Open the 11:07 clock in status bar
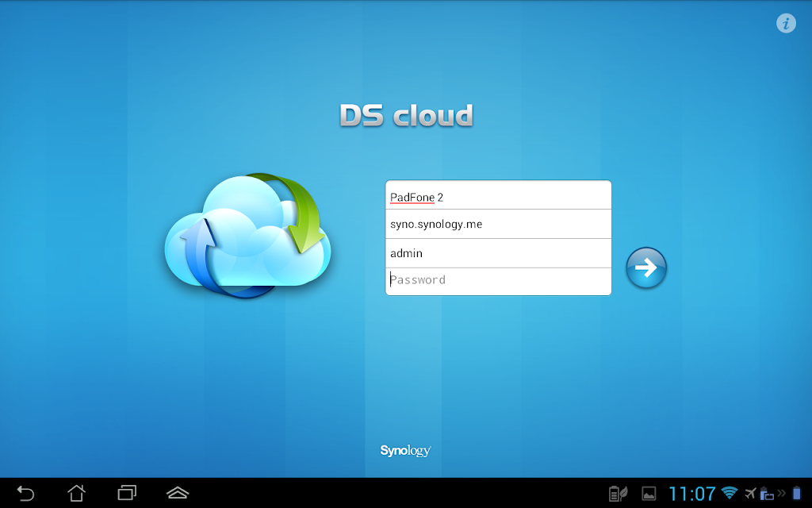This screenshot has height=508, width=812. click(x=691, y=494)
